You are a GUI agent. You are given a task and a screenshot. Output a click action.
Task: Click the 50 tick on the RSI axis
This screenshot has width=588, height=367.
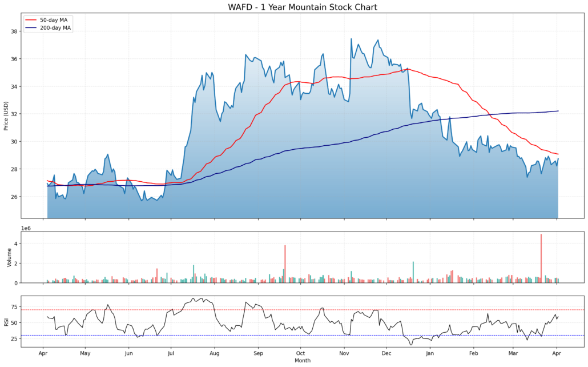point(14,322)
